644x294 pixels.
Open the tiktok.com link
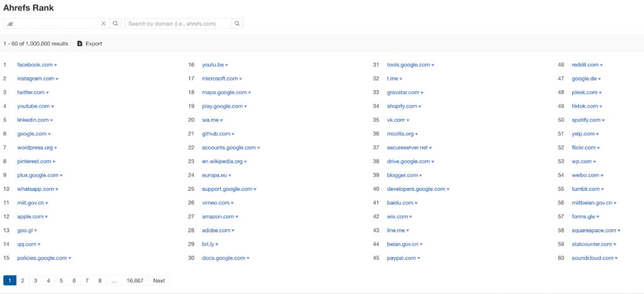pos(585,106)
